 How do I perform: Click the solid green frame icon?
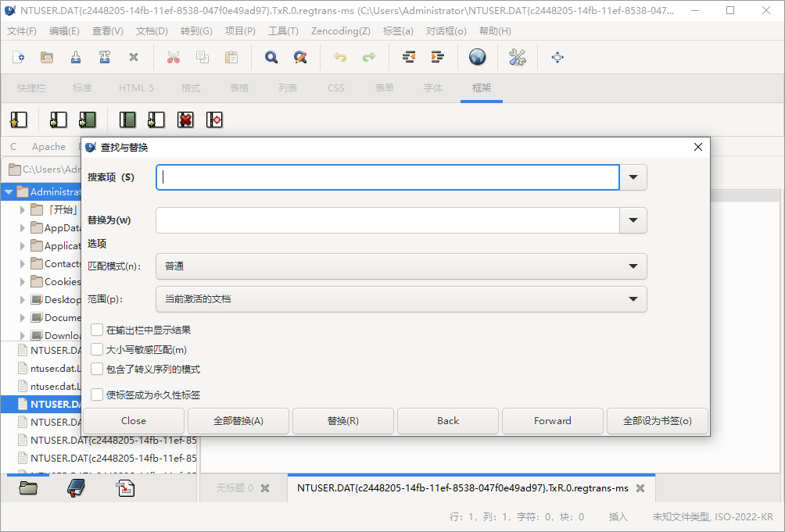click(x=127, y=120)
